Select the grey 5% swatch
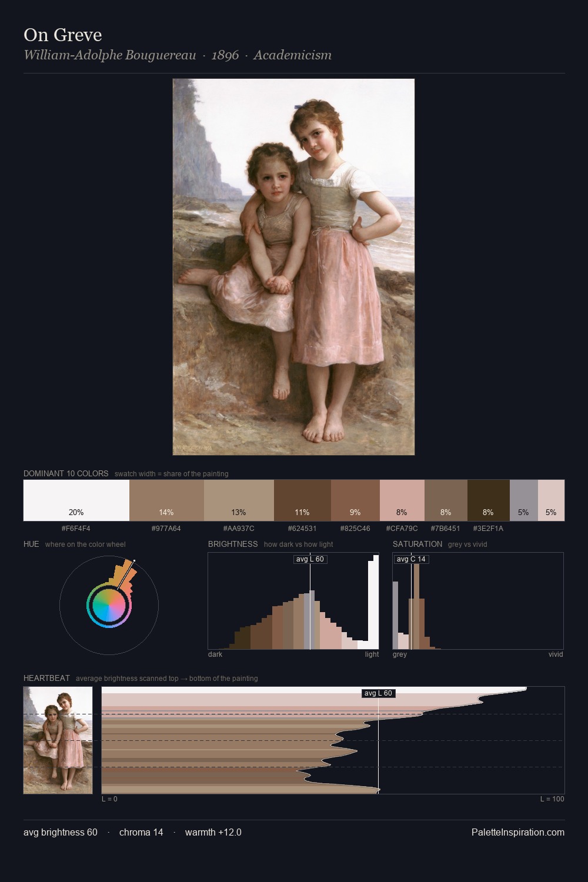The height and width of the screenshot is (882, 588). point(524,500)
